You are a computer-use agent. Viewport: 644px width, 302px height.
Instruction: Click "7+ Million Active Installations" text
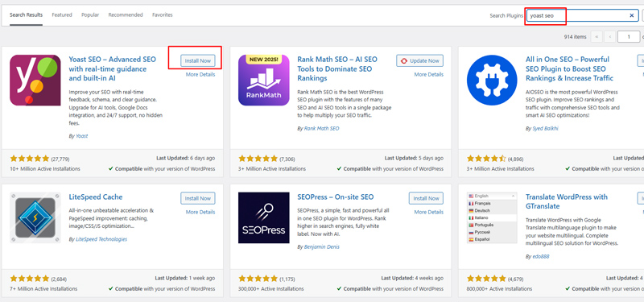point(43,289)
